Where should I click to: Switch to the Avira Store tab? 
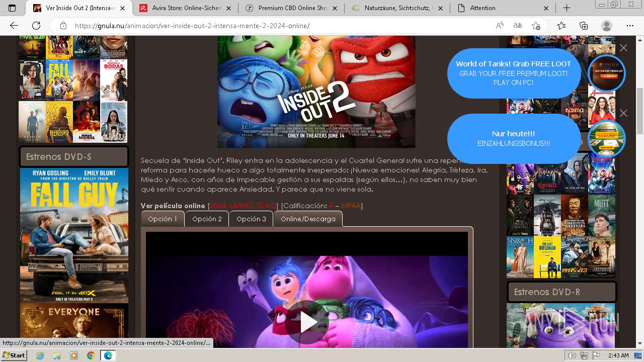click(186, 8)
